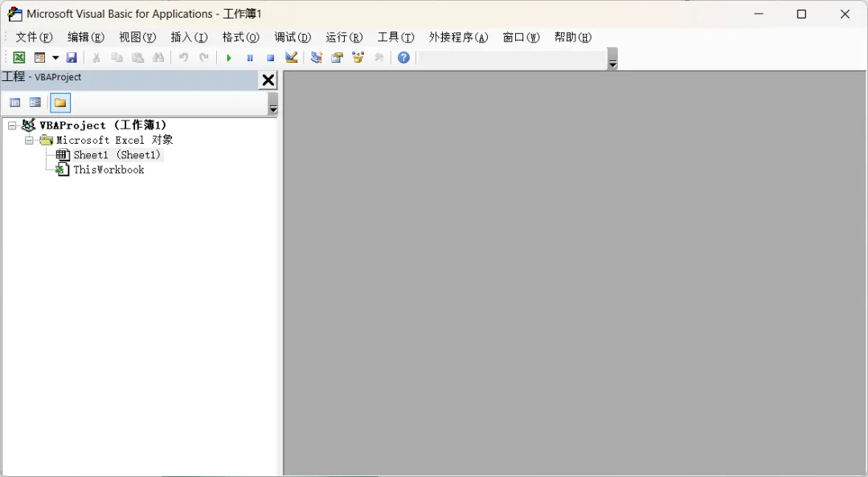Click the Reset stop square icon

pos(270,58)
